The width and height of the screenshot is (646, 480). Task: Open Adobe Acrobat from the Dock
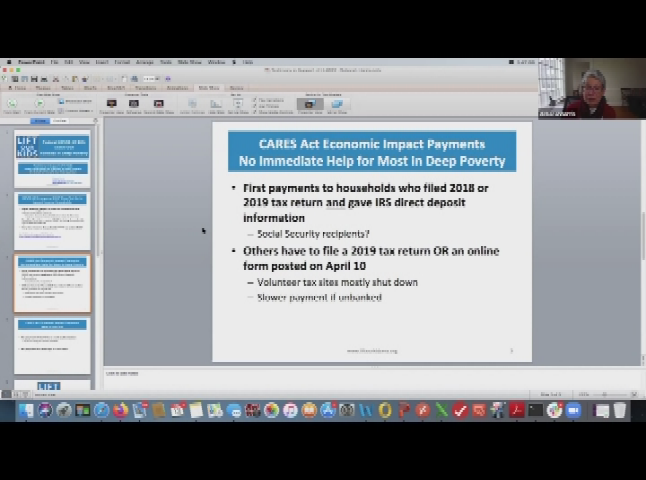[x=517, y=410]
